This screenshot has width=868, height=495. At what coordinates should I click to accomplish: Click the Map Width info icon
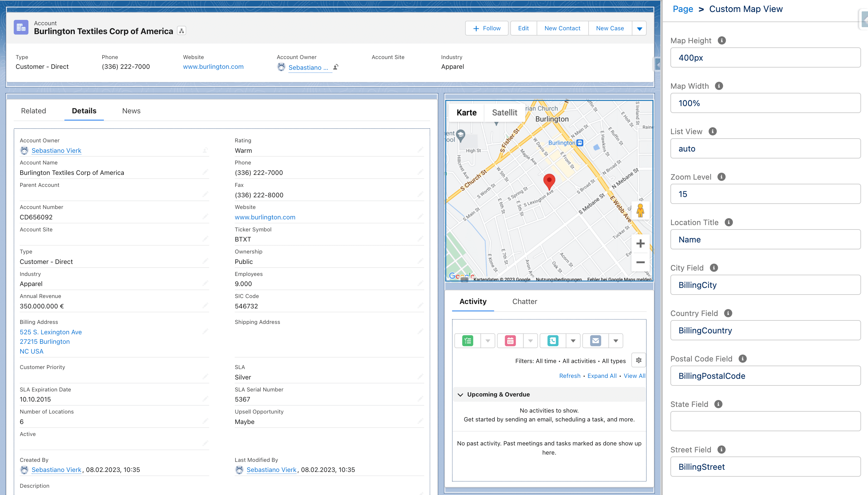(719, 86)
